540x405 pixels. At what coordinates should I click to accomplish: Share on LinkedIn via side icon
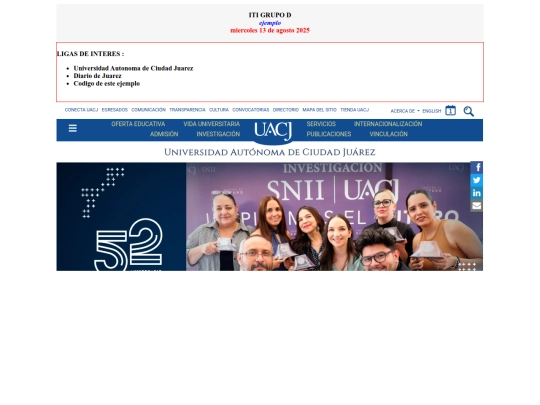(x=477, y=193)
